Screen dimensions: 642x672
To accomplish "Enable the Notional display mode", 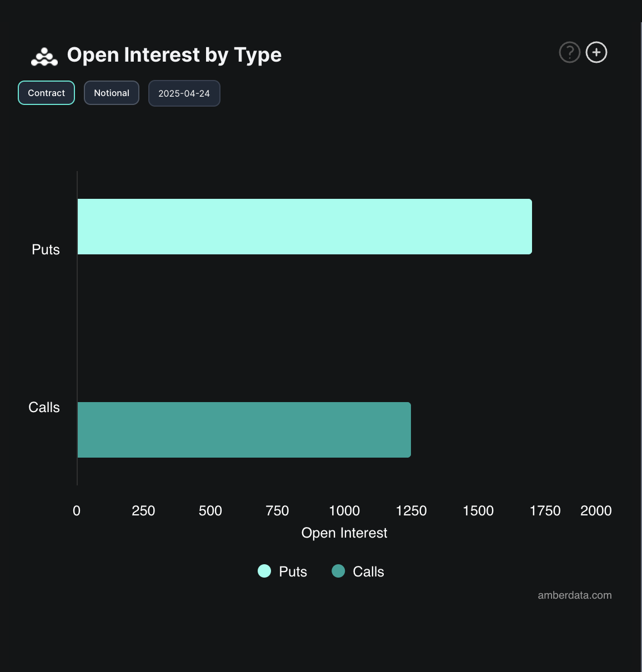I will (x=111, y=93).
